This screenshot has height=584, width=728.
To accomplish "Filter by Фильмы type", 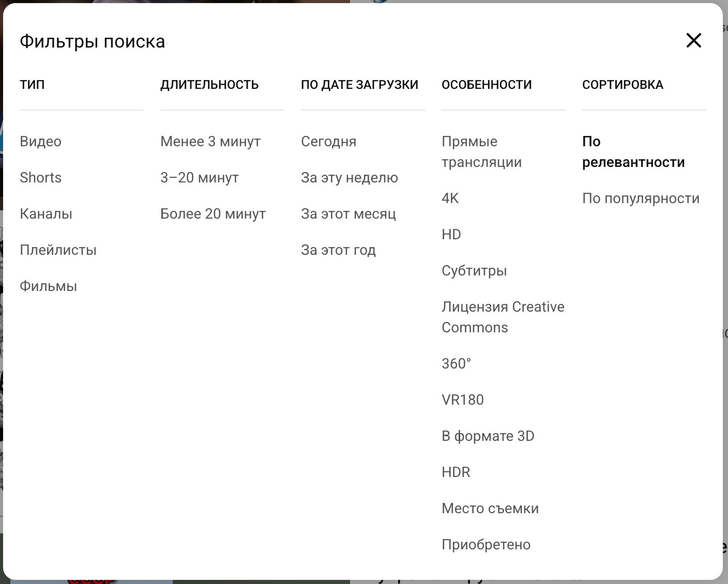I will (48, 286).
